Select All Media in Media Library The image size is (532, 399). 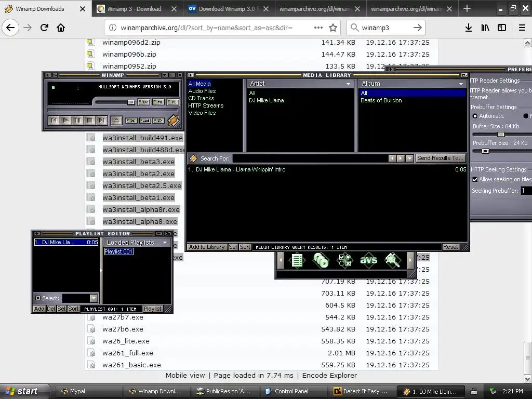[x=199, y=84]
